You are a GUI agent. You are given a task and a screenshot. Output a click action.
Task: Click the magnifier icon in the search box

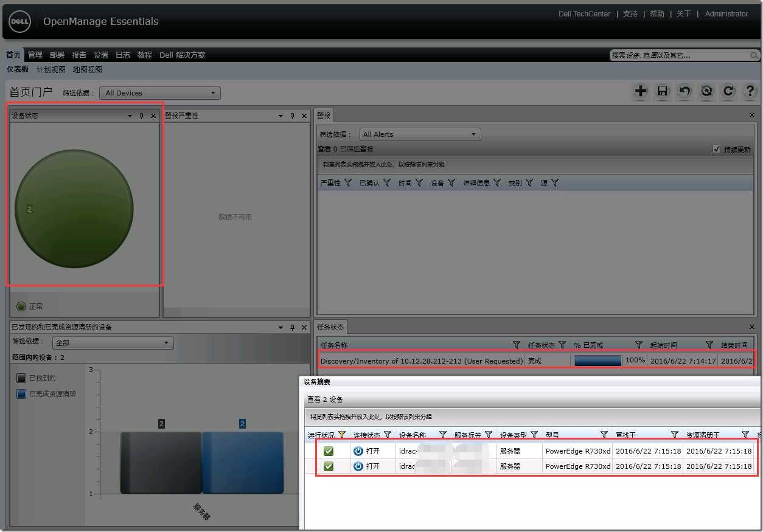pyautogui.click(x=754, y=55)
